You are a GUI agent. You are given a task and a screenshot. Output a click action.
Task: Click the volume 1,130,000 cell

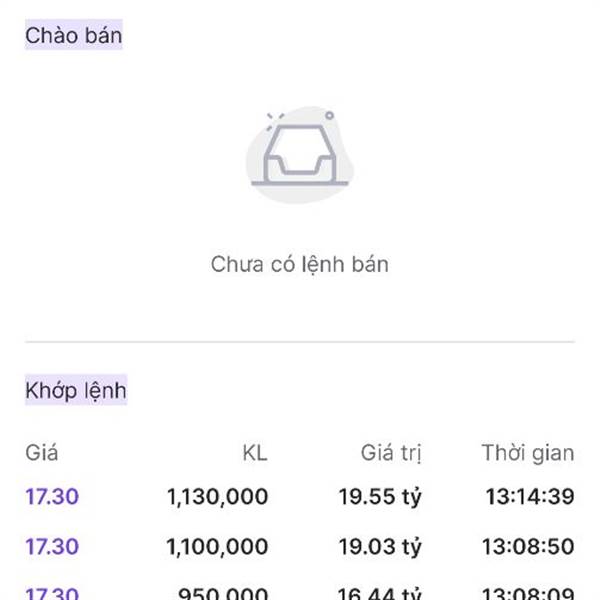(216, 496)
